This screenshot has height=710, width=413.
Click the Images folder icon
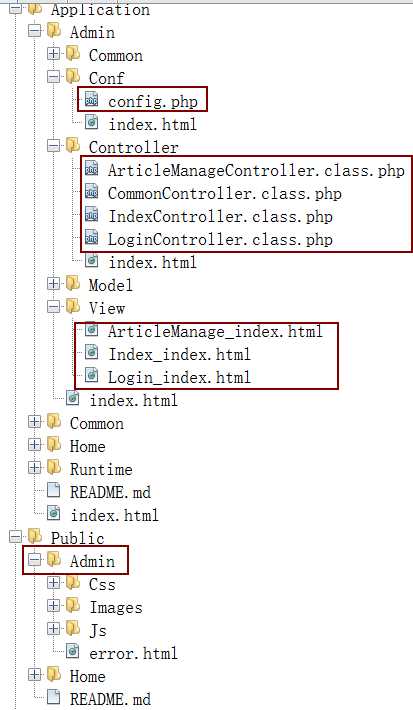(x=73, y=605)
